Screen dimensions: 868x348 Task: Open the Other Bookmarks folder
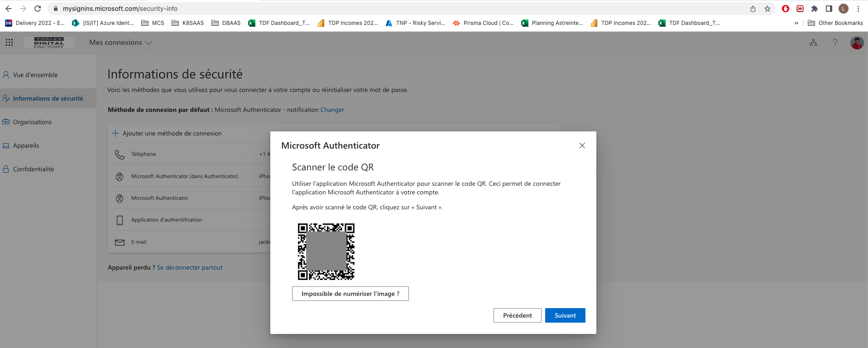[835, 23]
